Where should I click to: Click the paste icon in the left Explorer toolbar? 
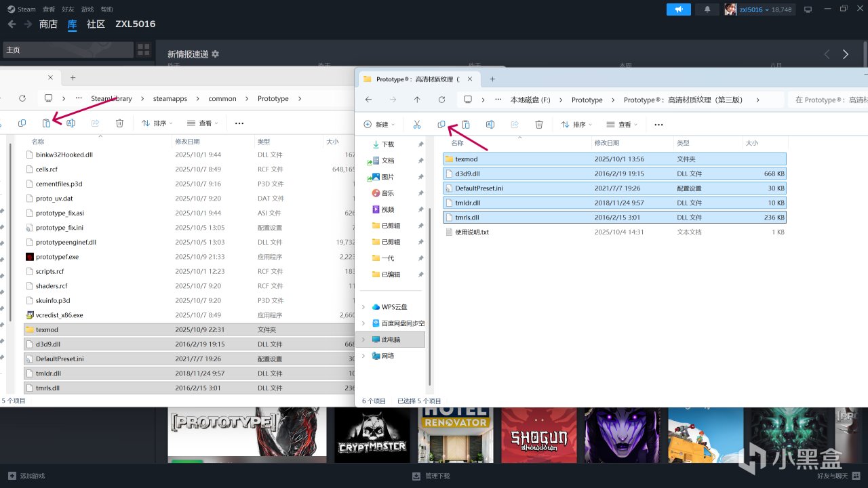pyautogui.click(x=46, y=123)
